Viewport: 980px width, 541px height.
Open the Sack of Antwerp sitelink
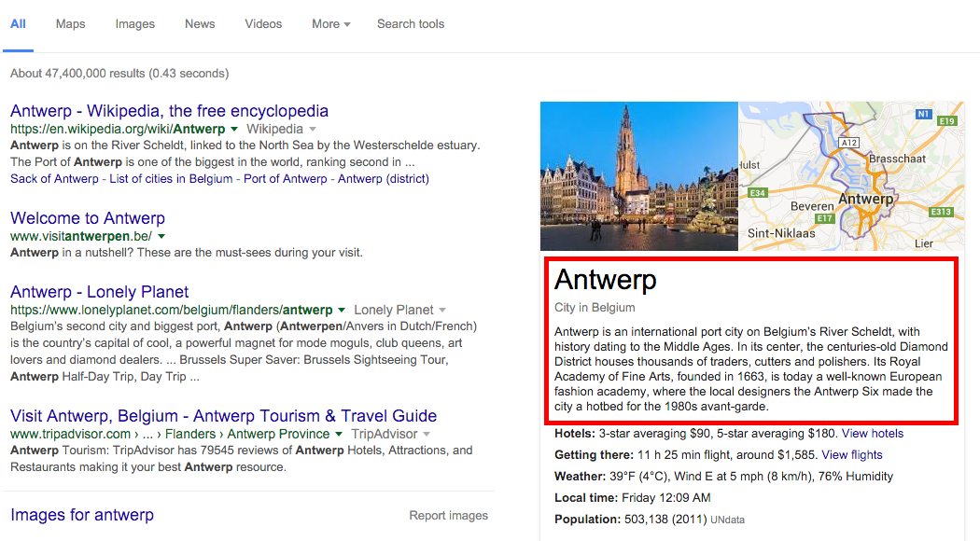click(x=54, y=179)
